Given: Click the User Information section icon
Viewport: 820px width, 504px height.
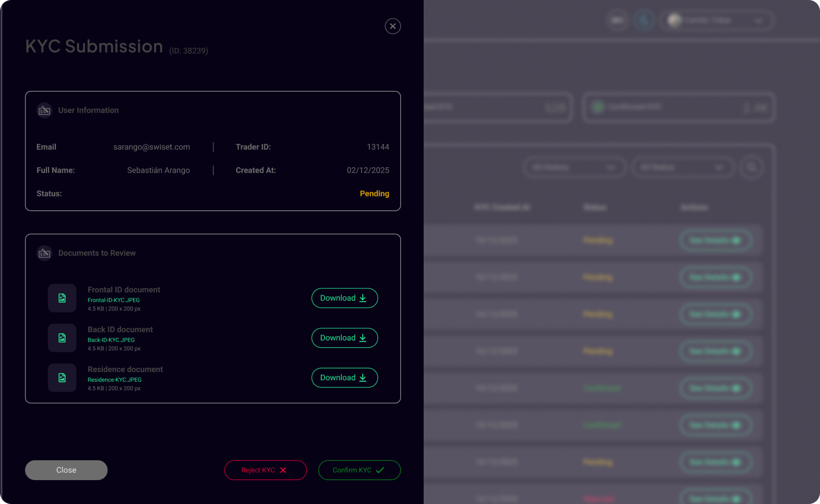Looking at the screenshot, I should 44,111.
